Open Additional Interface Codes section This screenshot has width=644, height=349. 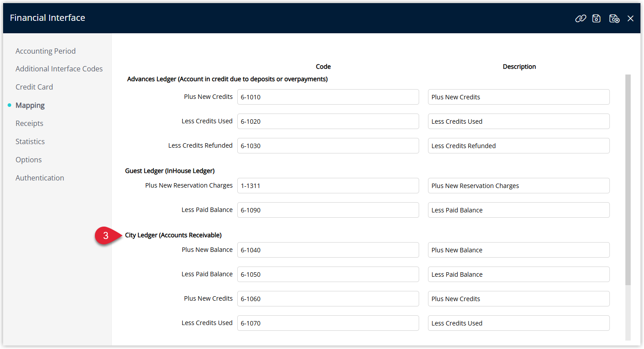pos(59,69)
